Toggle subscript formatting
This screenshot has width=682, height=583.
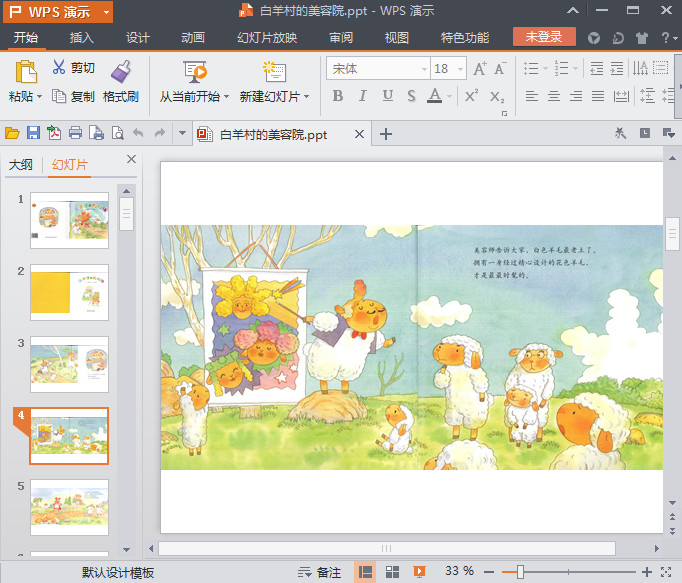[x=497, y=96]
